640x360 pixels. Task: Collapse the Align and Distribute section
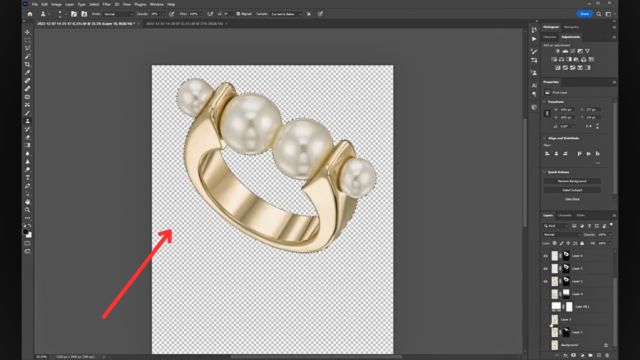click(x=544, y=138)
